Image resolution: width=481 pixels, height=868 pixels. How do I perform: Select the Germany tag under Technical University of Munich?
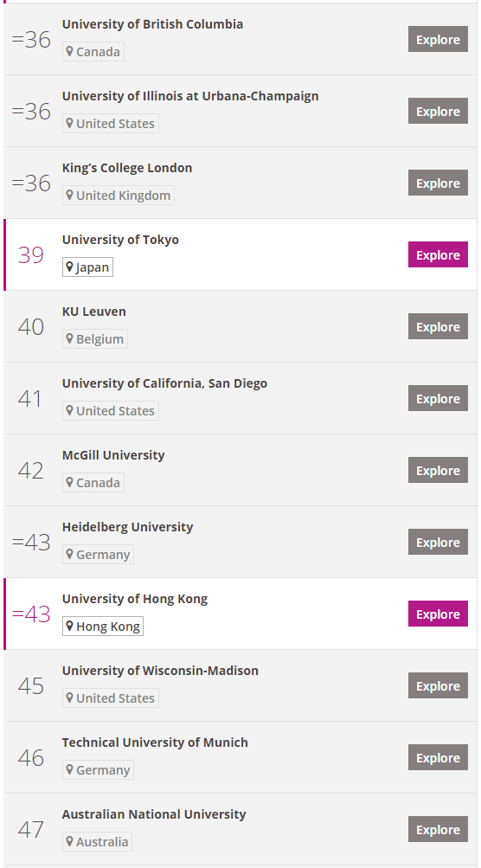98,770
